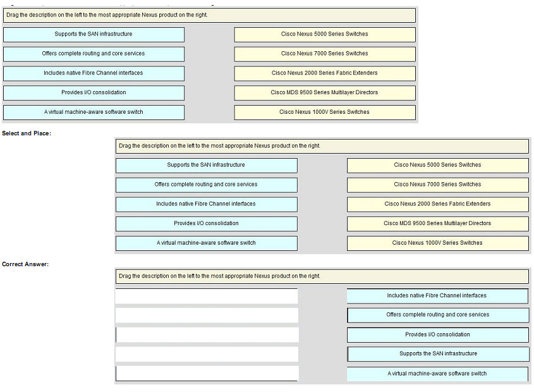Image resolution: width=534 pixels, height=392 pixels.
Task: Click the drag instruction text in Correct Answer panel
Action: point(220,276)
